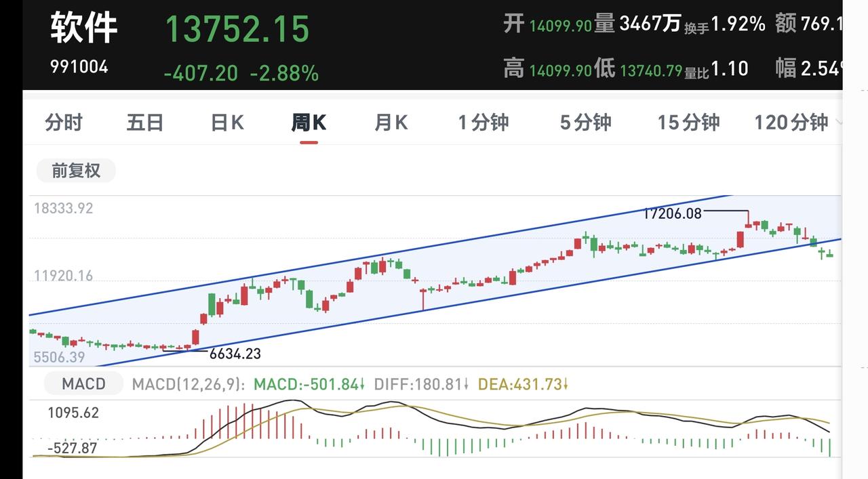Click the high price 14099.90 beside 高
This screenshot has height=479, width=868.
pyautogui.click(x=560, y=70)
